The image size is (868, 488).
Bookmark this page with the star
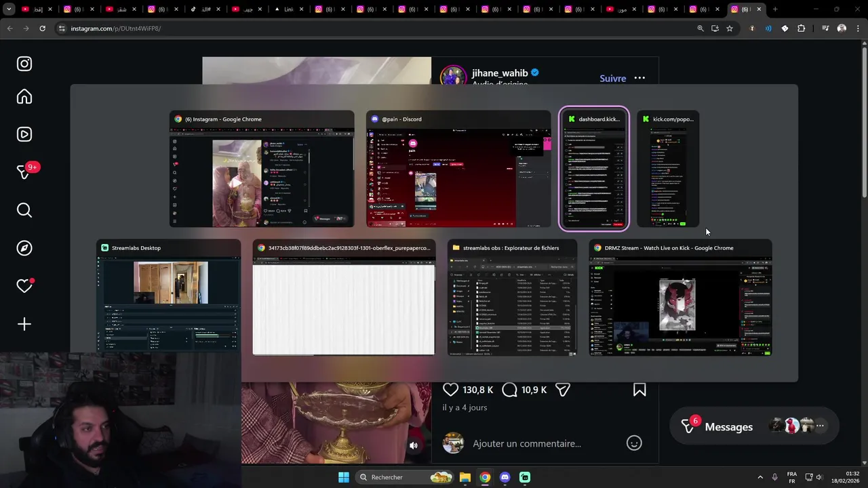tap(730, 28)
